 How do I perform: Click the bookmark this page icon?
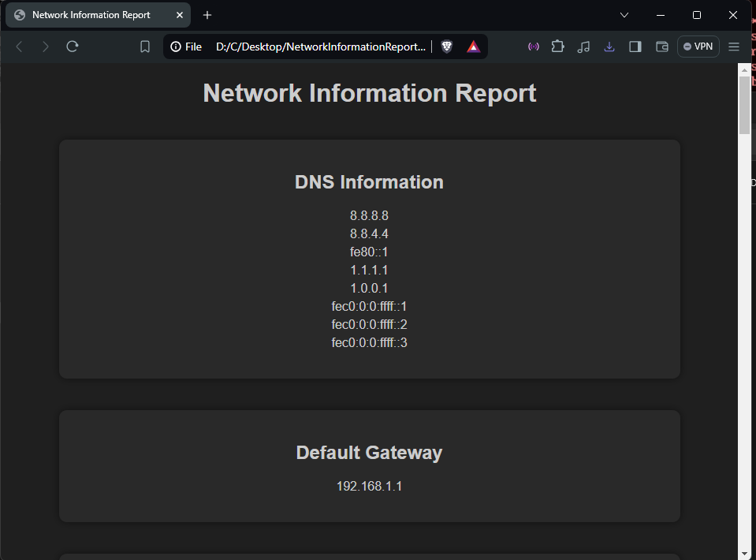pyautogui.click(x=145, y=47)
